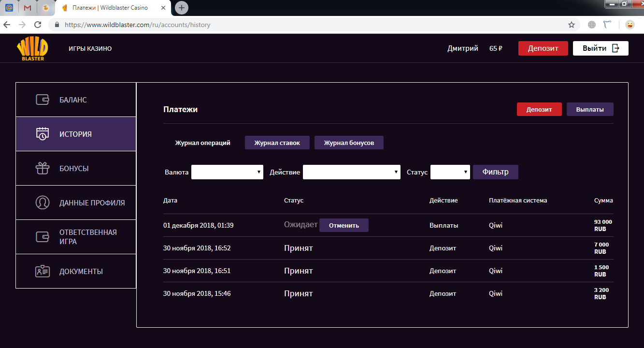Open Документы in sidebar

(x=76, y=271)
